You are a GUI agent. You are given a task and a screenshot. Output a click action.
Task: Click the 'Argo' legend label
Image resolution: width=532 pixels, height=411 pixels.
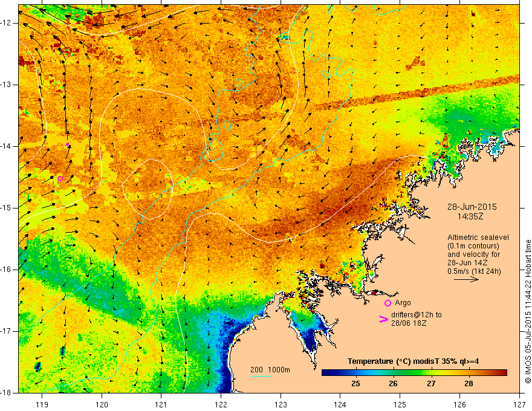click(x=403, y=303)
